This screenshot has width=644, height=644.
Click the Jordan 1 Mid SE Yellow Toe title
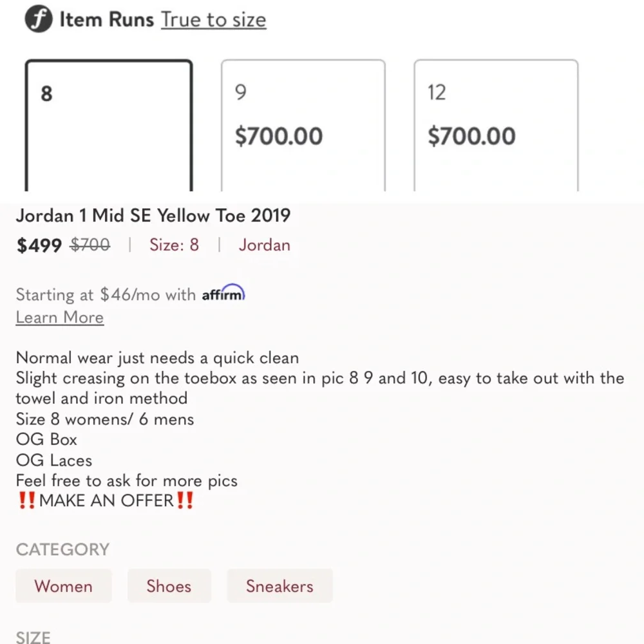tap(153, 215)
